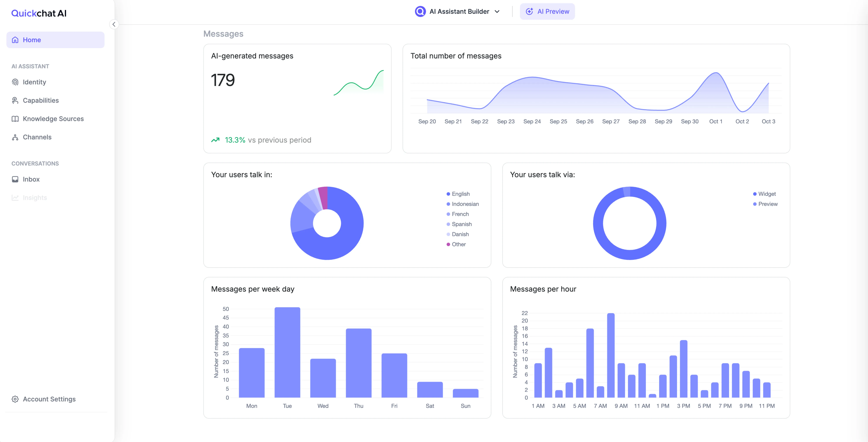The image size is (868, 442).
Task: Click the Tue bar in weekday chart
Action: (287, 352)
